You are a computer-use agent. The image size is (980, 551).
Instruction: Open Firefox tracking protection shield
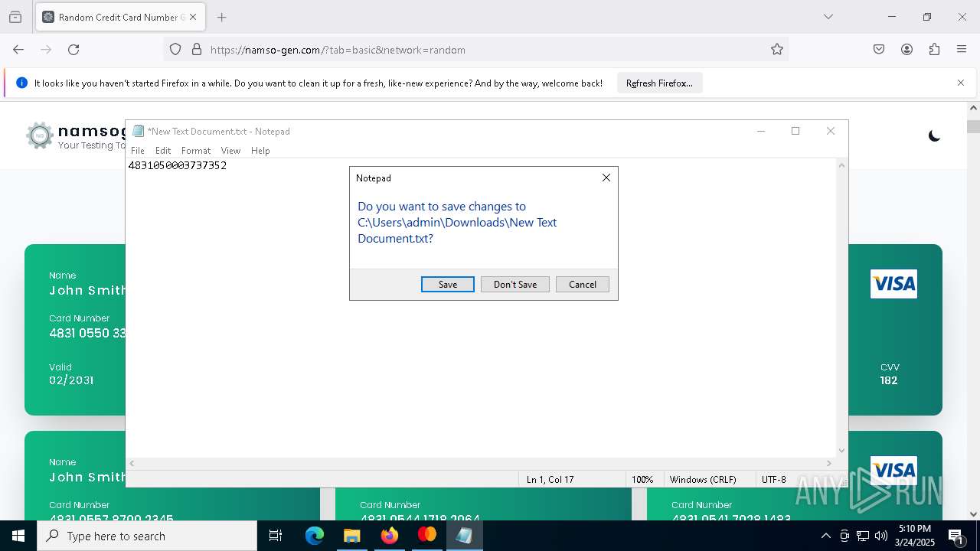175,50
